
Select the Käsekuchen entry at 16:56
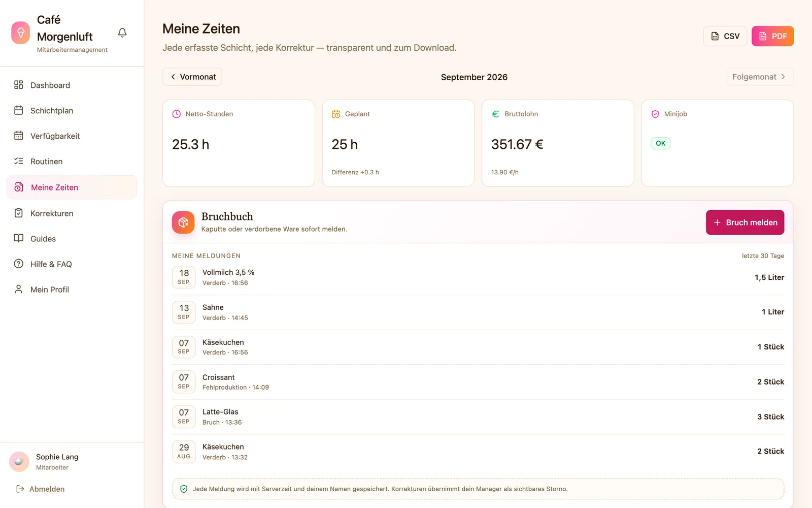478,347
